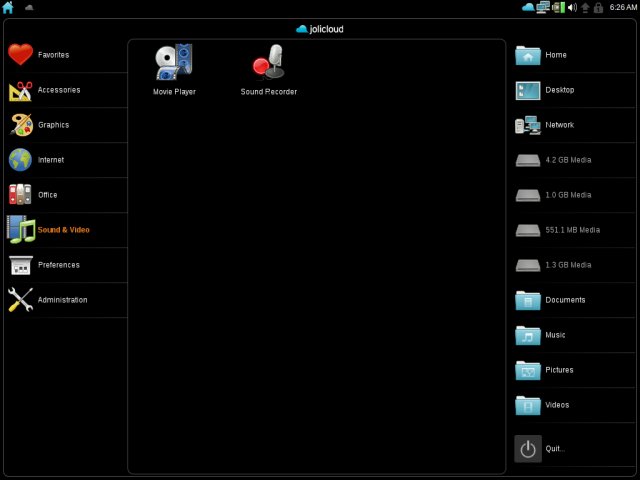Click the 4.2 GB Media text
The width and height of the screenshot is (640, 480).
click(568, 160)
